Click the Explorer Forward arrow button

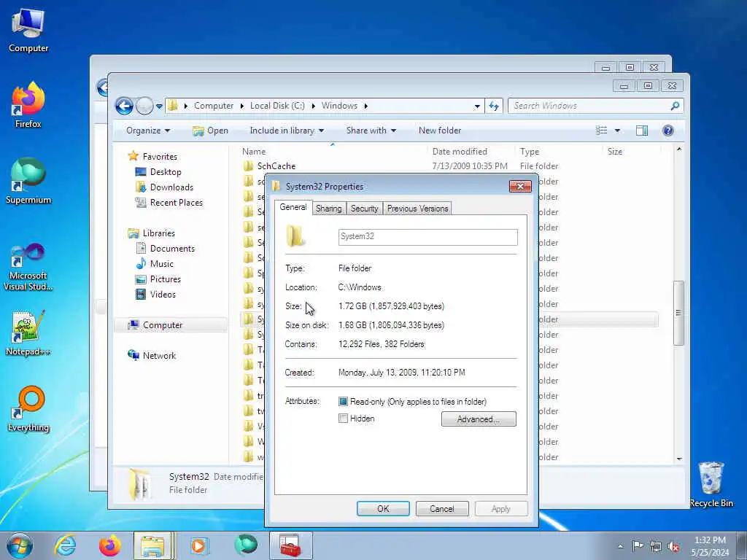pyautogui.click(x=144, y=106)
